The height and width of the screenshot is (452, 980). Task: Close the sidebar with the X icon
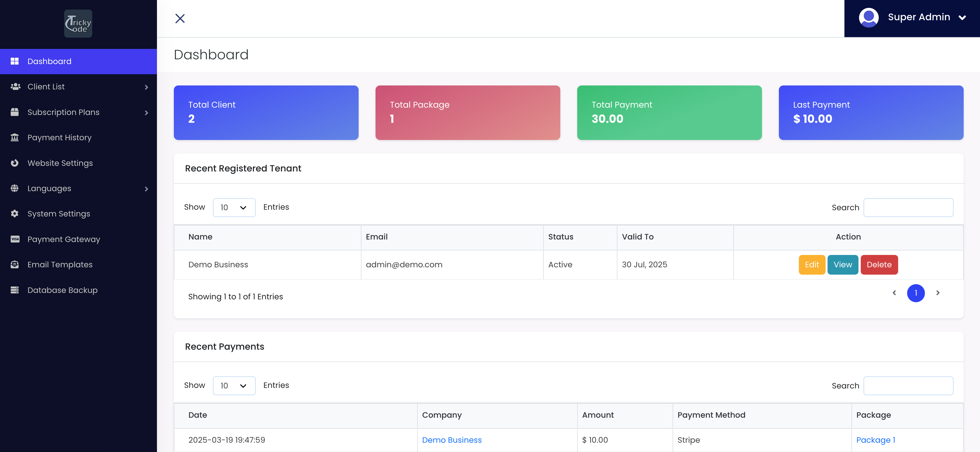tap(180, 18)
